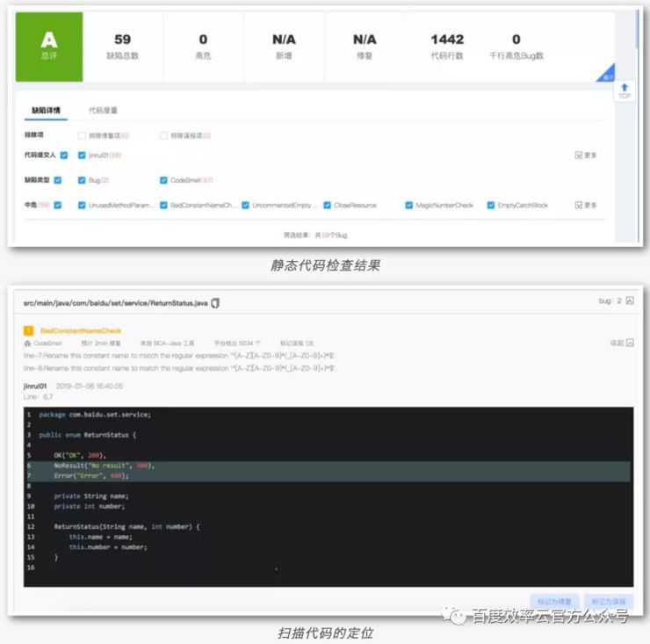Viewport: 650px width, 644px height.
Task: Toggle the 代码提交人 select-all checkbox
Action: (64, 156)
